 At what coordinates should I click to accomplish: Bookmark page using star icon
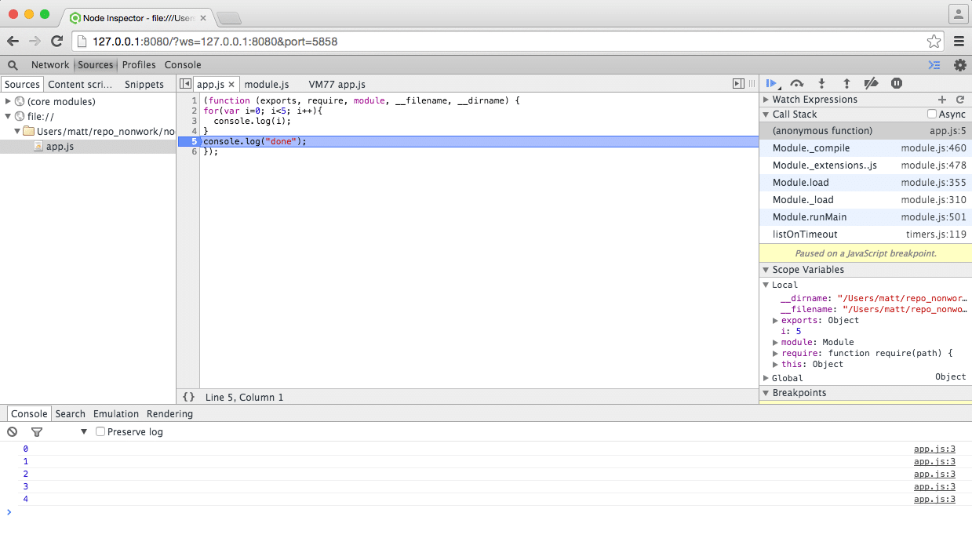tap(934, 42)
